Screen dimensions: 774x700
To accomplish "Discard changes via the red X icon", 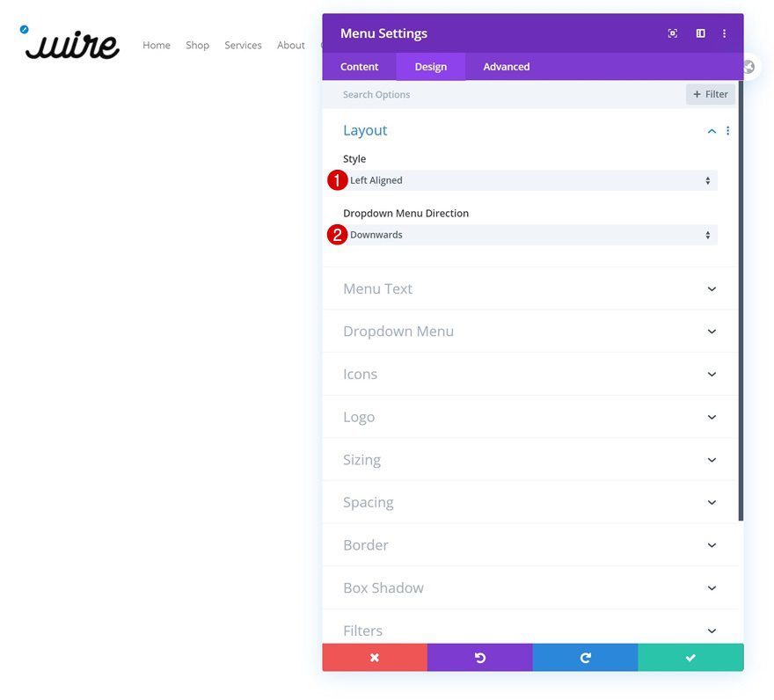I will [375, 656].
